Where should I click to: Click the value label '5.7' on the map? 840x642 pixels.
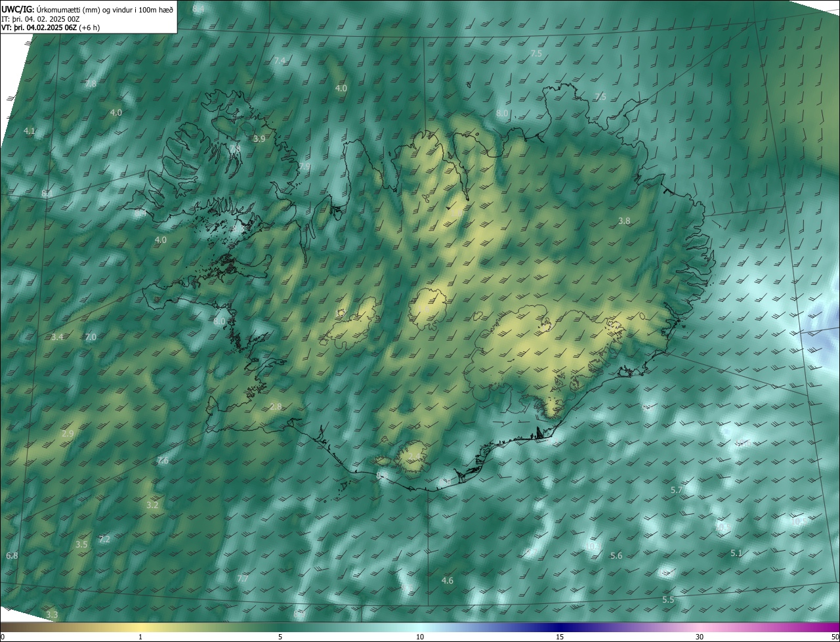coord(677,490)
